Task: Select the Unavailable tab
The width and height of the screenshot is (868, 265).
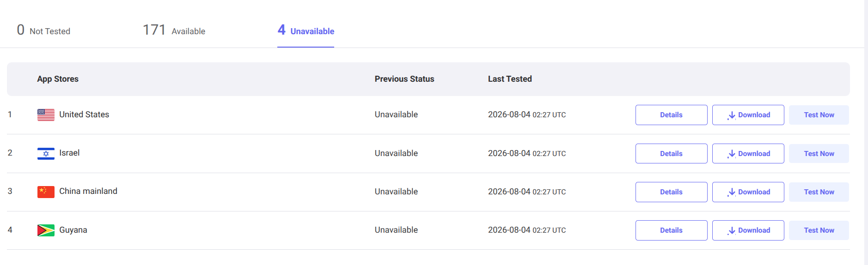Action: (x=306, y=30)
